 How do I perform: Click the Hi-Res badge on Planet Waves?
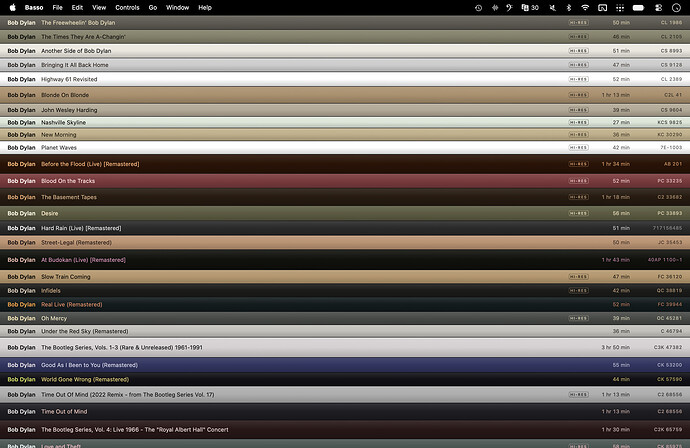click(x=578, y=147)
